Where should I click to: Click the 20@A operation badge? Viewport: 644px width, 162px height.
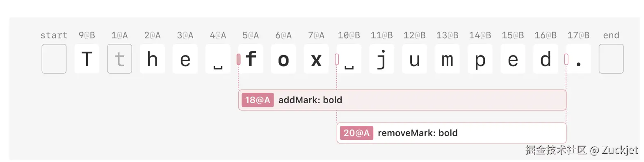(x=356, y=133)
